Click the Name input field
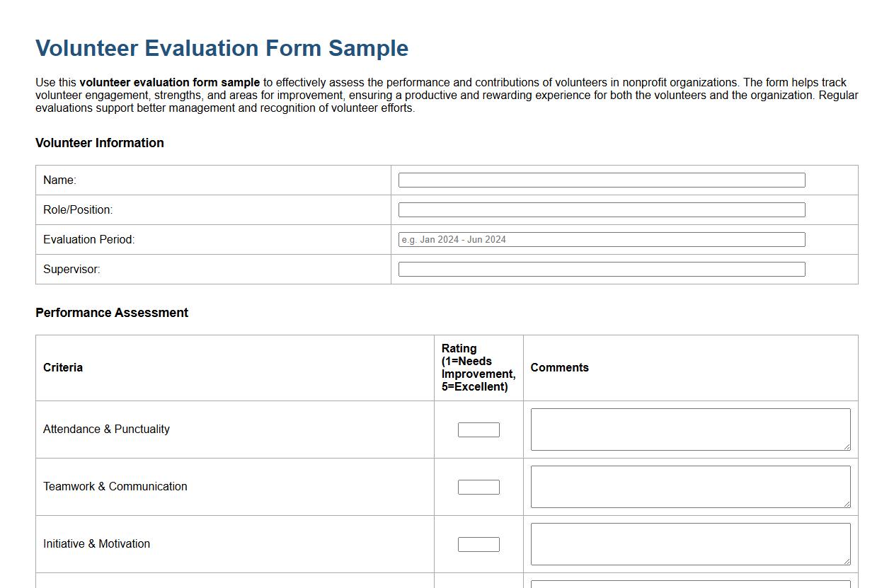894x588 pixels. click(x=602, y=180)
